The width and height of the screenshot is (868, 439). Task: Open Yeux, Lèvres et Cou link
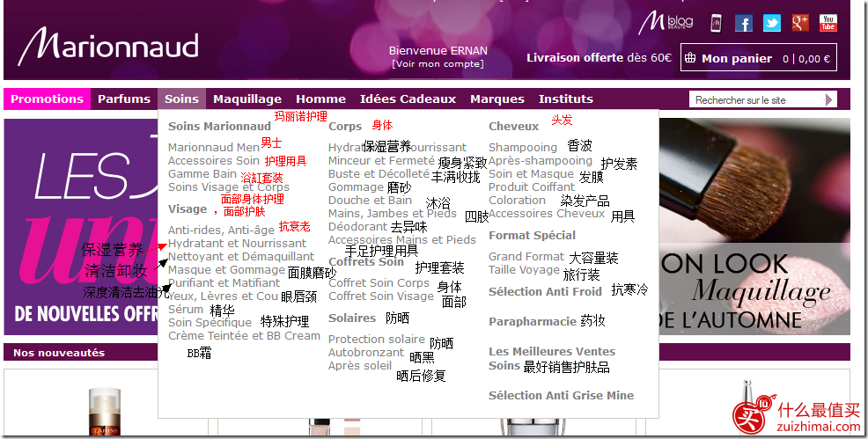coord(223,296)
